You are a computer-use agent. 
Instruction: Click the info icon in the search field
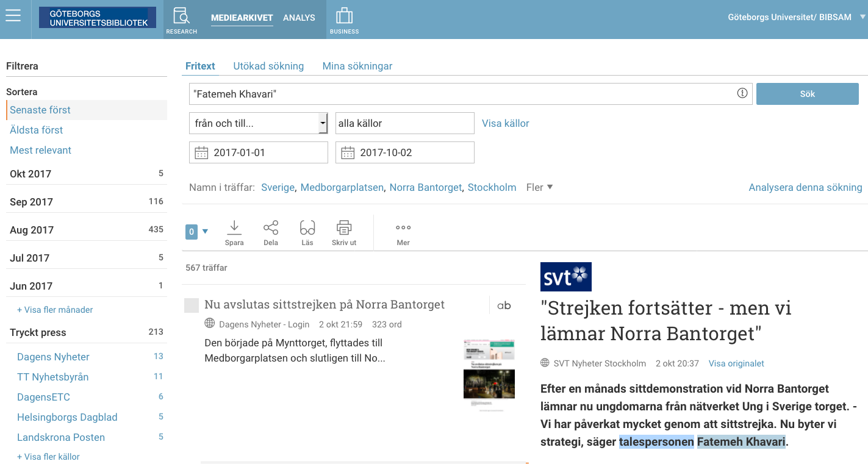pyautogui.click(x=742, y=93)
